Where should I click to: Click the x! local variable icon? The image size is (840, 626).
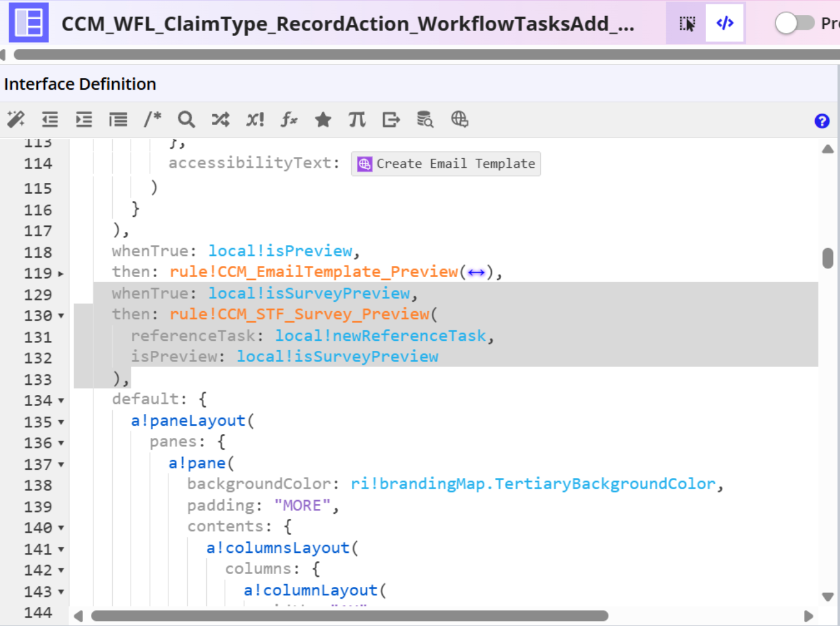(x=255, y=119)
